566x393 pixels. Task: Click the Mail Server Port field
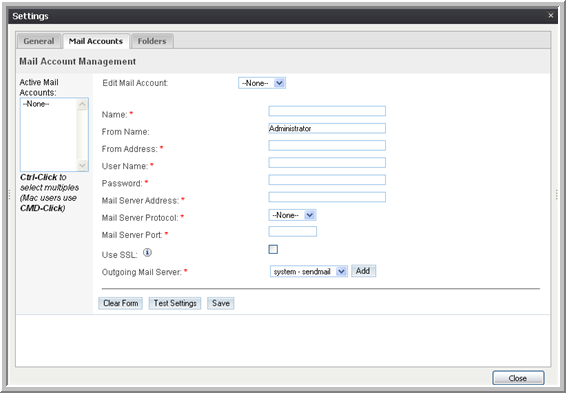[292, 231]
